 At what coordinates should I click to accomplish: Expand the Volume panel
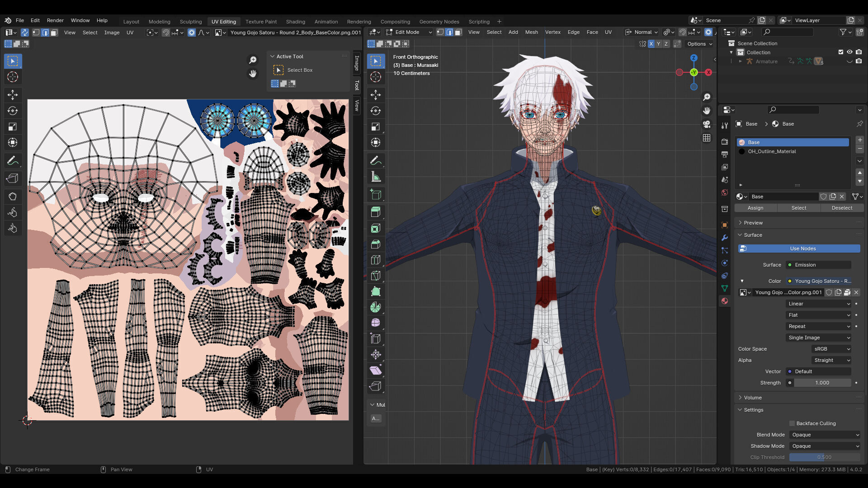753,398
